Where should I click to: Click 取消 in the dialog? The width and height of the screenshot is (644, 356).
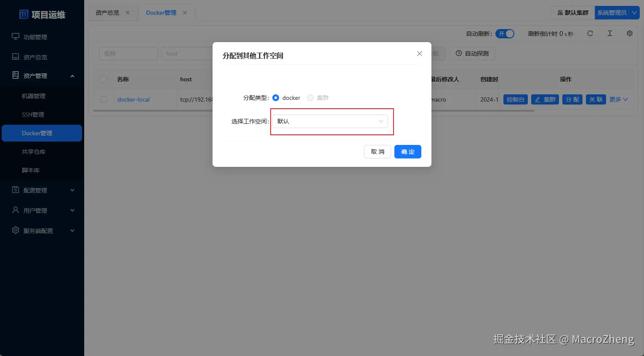point(378,152)
